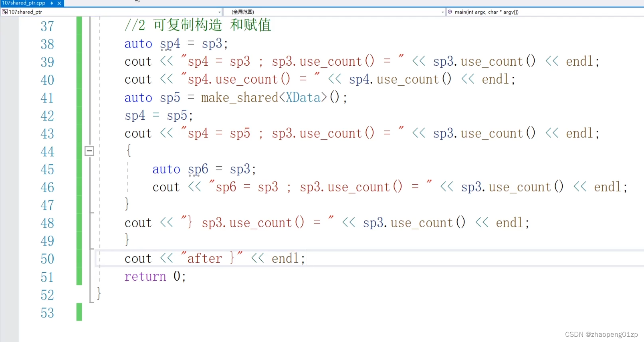
Task: Collapse the code block at line 44
Action: click(x=89, y=151)
